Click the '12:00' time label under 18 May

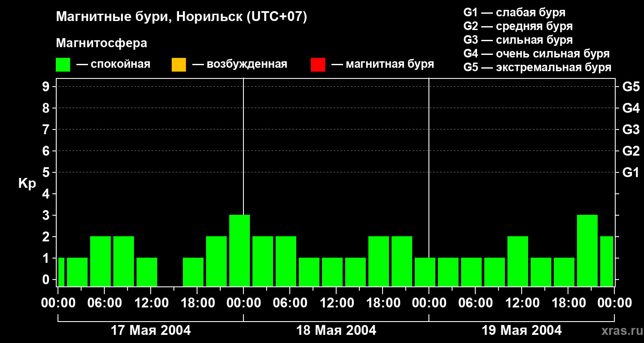click(336, 303)
